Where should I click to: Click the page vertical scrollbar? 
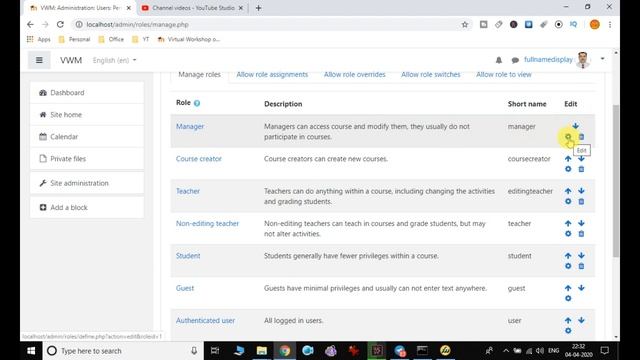pyautogui.click(x=616, y=181)
